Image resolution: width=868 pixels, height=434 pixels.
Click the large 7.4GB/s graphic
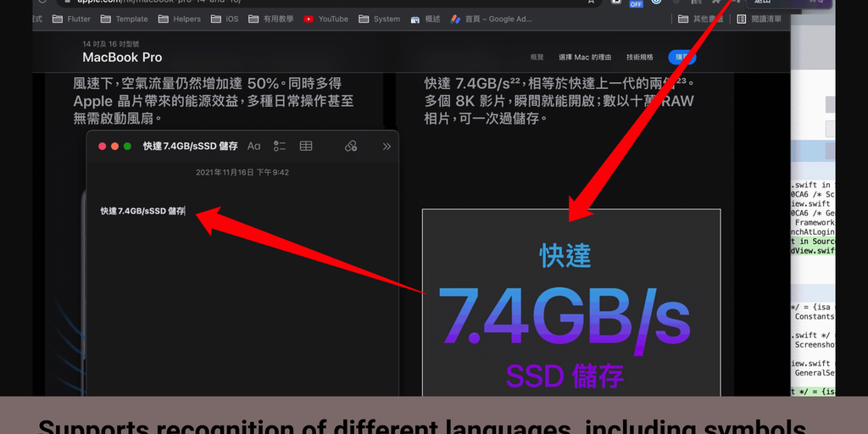[565, 320]
